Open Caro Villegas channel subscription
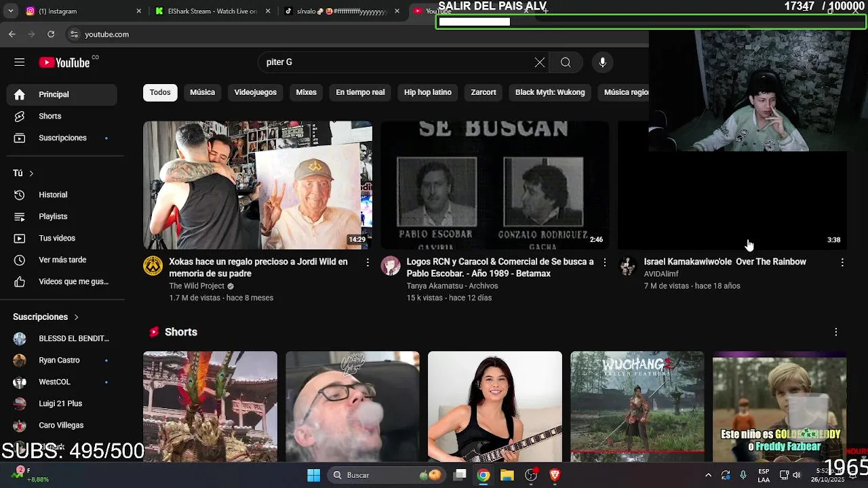The width and height of the screenshot is (868, 488). pos(62,425)
